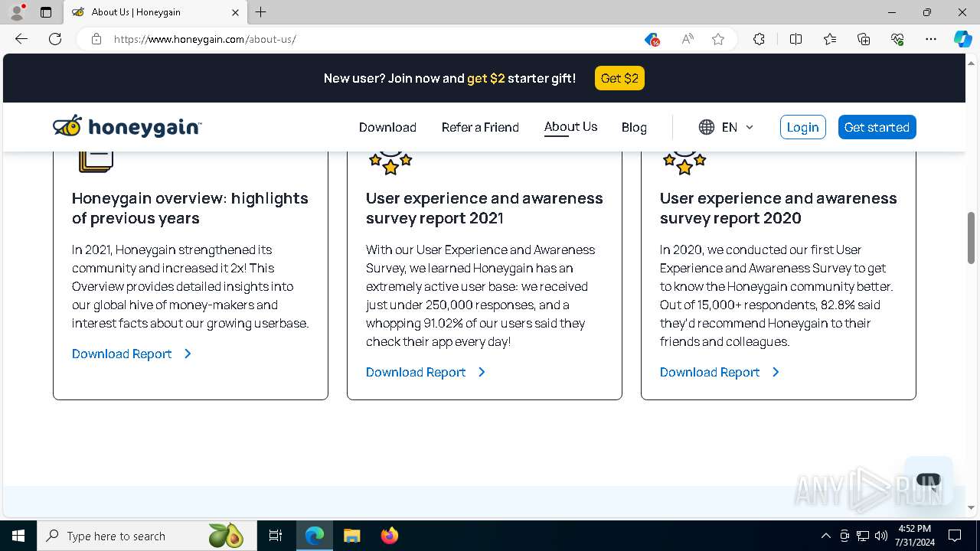This screenshot has width=980, height=551.
Task: Toggle split screen view
Action: pos(795,39)
